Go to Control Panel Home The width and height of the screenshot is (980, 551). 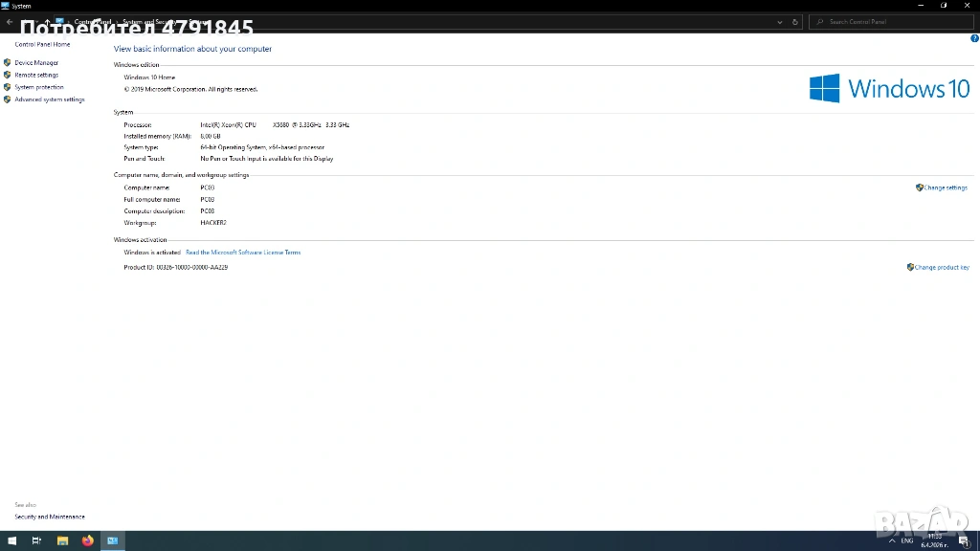42,45
